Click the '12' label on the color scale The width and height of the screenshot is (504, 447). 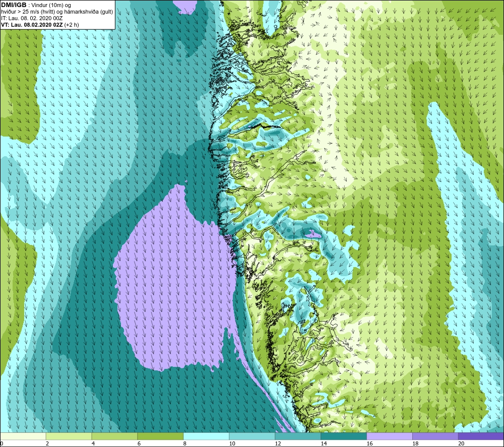(278, 443)
